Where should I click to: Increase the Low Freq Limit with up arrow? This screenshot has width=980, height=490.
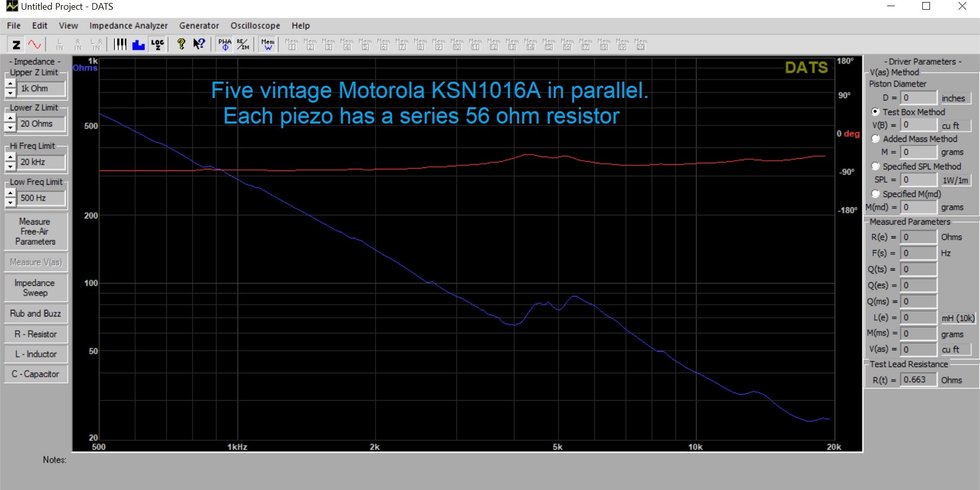10,194
